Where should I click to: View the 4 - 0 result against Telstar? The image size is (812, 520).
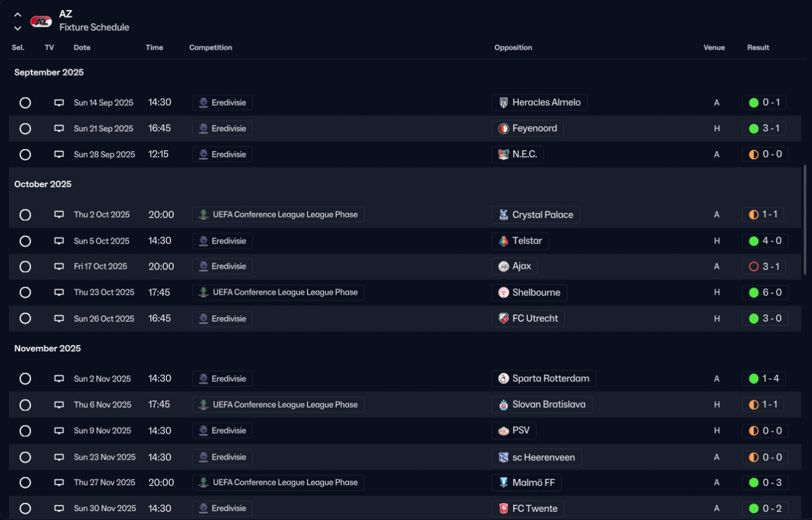coord(765,241)
